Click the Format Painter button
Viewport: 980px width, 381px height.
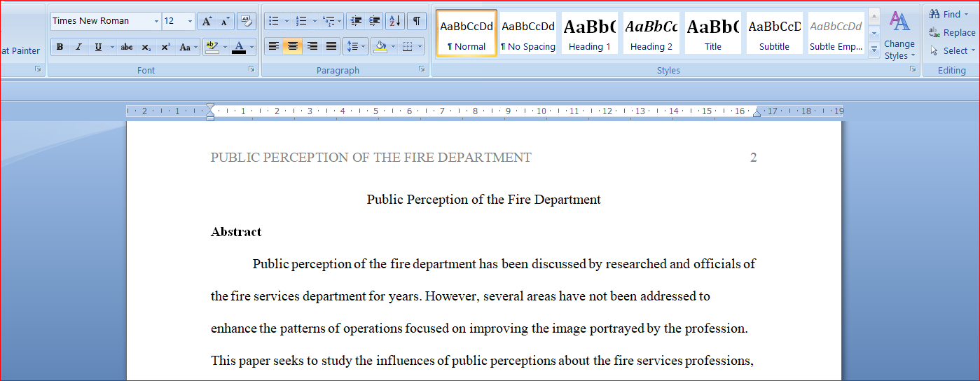20,50
